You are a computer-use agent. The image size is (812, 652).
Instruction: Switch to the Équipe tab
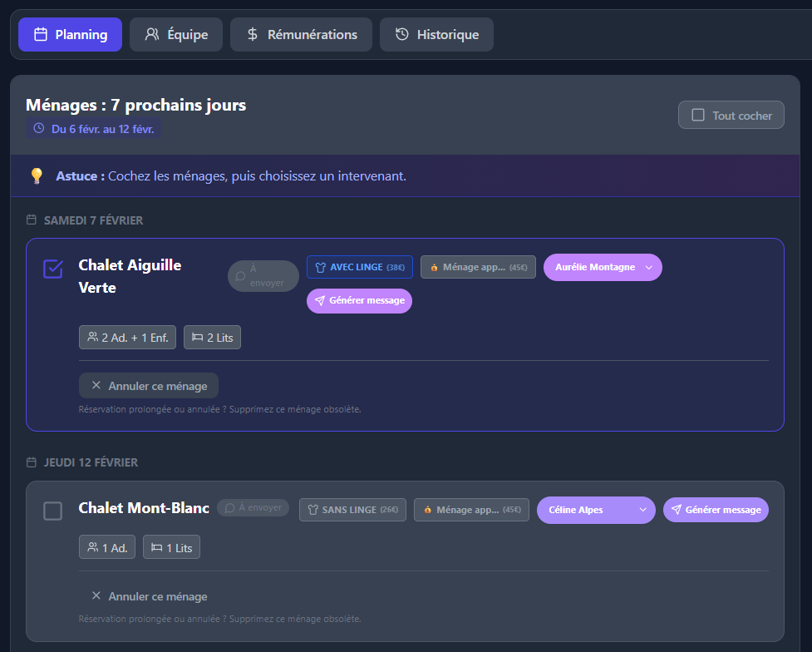pyautogui.click(x=176, y=35)
